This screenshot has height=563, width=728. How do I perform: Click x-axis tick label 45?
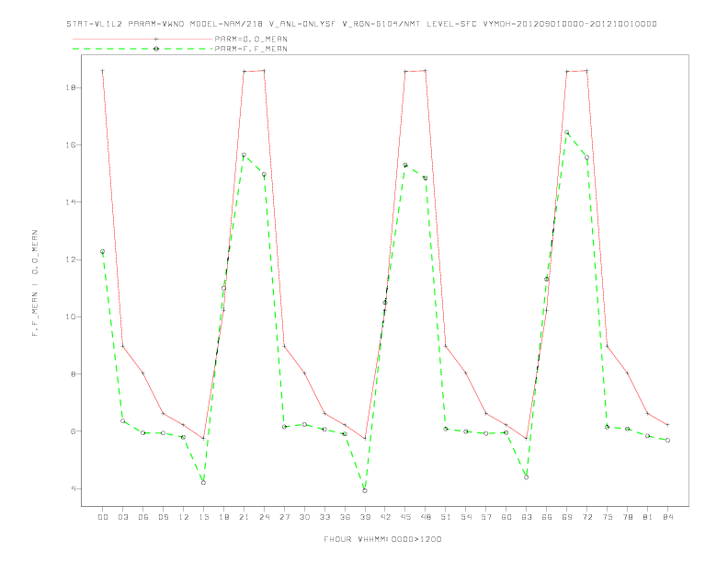coord(405,517)
